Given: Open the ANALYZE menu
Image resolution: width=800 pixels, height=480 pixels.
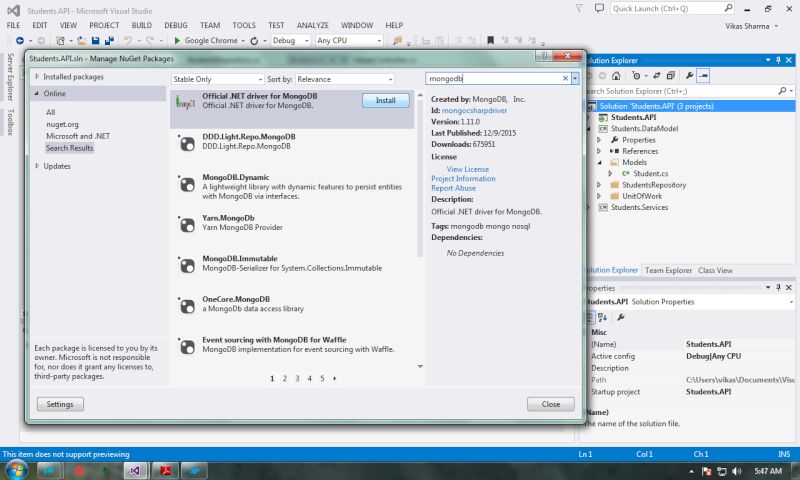Looking at the screenshot, I should pos(313,25).
